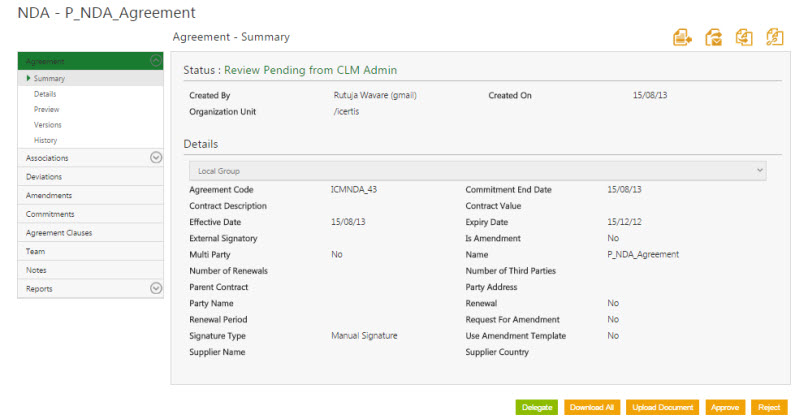Click the copy agreement documents icon
Viewport: 800px width, 419px height.
coord(744,38)
